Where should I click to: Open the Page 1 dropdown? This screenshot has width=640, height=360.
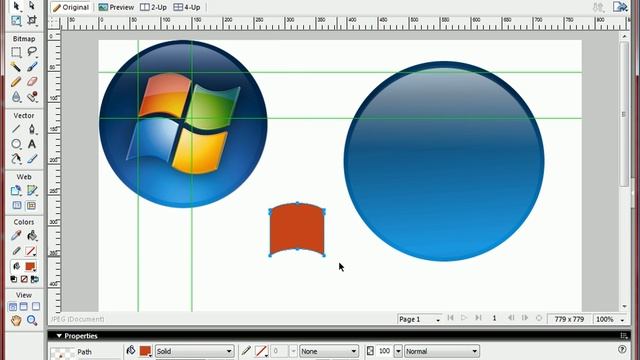(420, 319)
